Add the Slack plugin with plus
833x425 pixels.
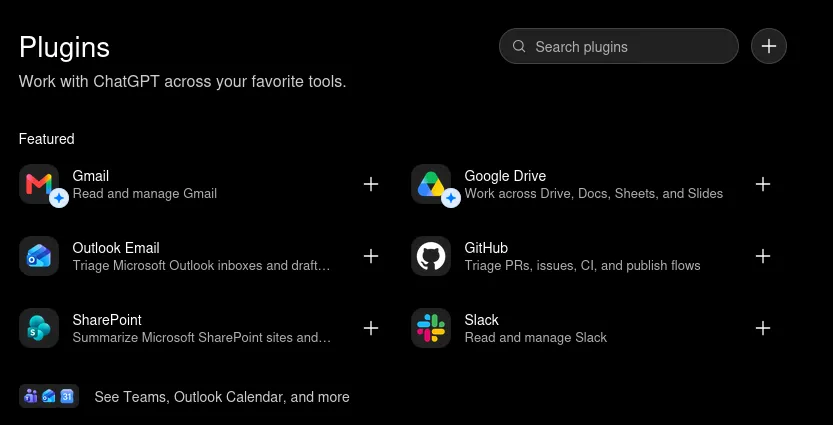(x=763, y=328)
